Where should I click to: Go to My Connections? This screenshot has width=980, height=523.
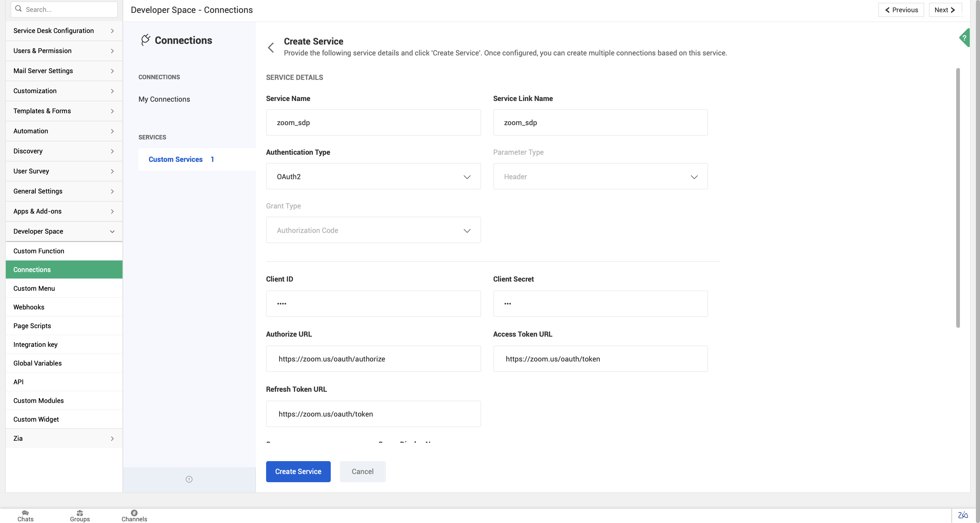[x=164, y=99]
